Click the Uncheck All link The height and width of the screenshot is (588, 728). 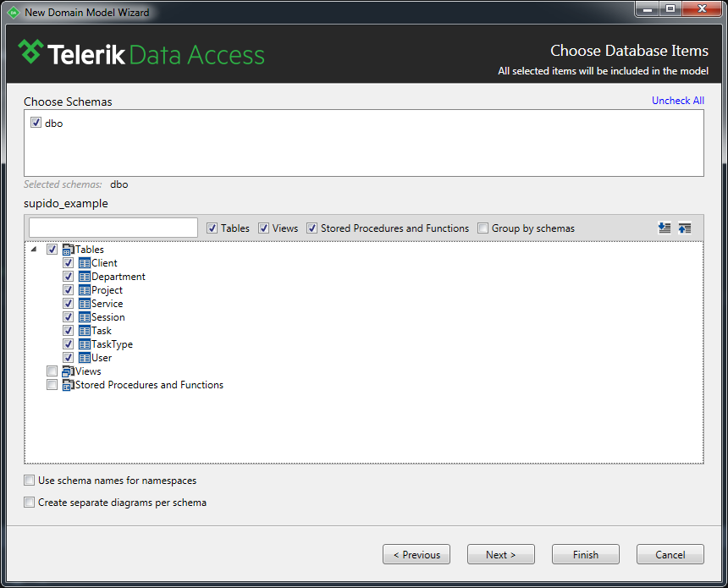click(678, 100)
